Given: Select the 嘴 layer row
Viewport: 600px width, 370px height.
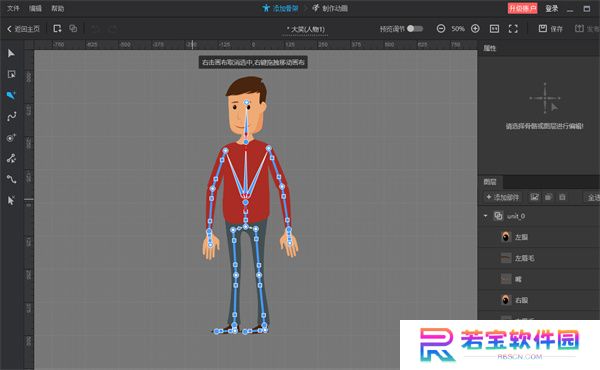Looking at the screenshot, I should click(539, 279).
